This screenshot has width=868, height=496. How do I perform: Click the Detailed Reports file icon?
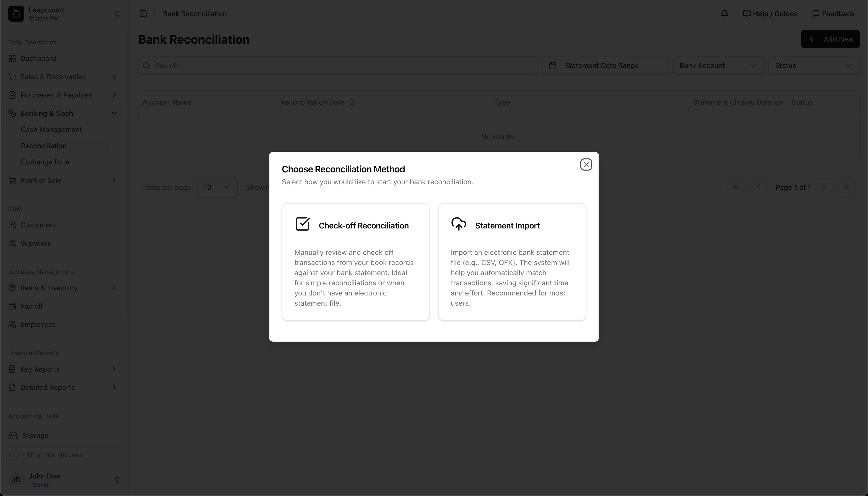click(12, 387)
